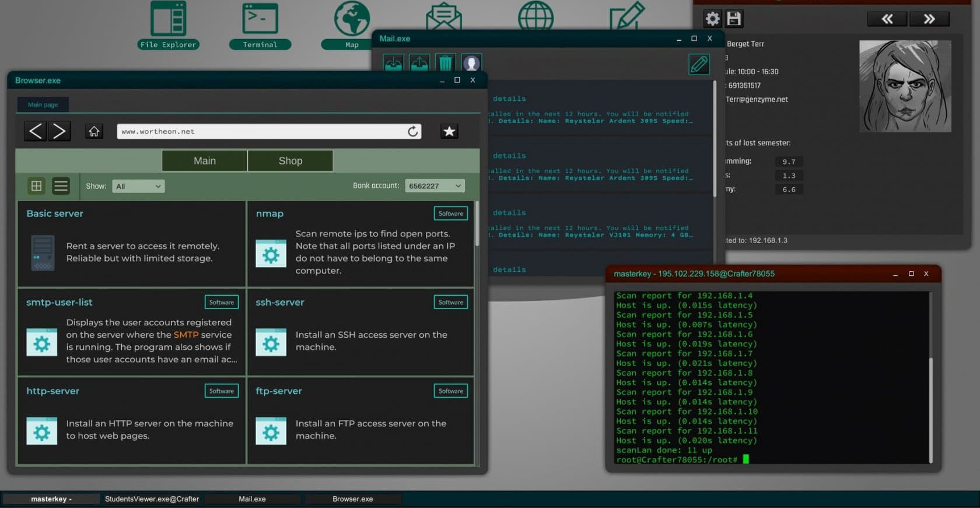Click the trash icon in Mail.exe
980x508 pixels.
[x=445, y=63]
